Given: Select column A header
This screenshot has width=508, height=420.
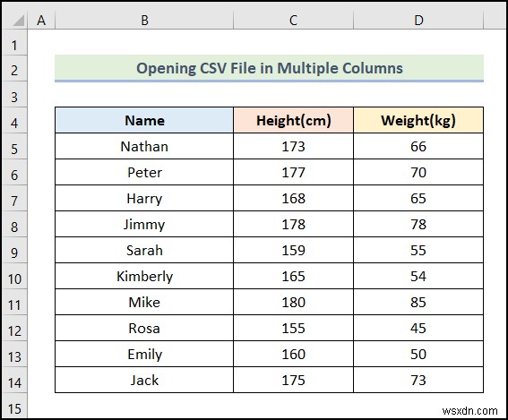Looking at the screenshot, I should 41,20.
